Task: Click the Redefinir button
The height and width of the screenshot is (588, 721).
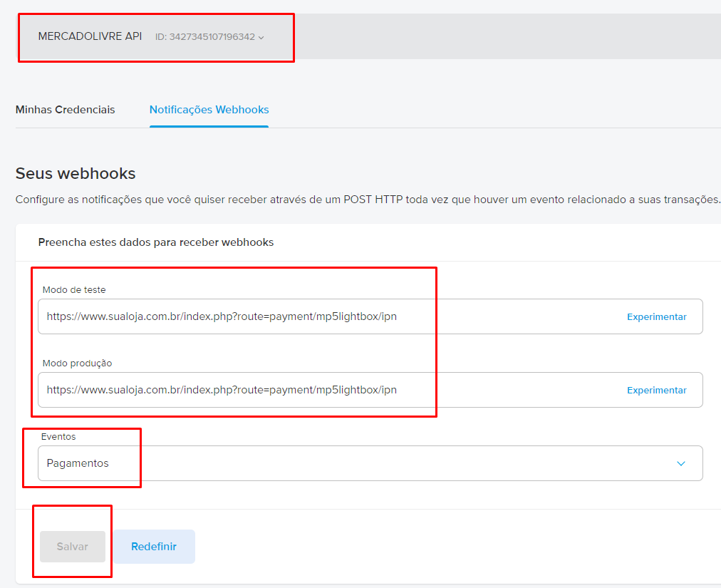Action: [154, 547]
